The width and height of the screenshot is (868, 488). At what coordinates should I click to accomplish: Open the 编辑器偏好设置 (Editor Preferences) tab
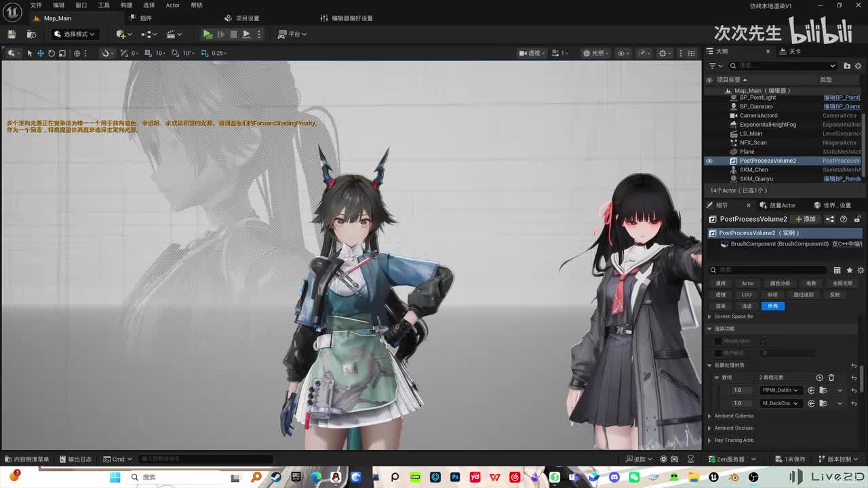(347, 18)
